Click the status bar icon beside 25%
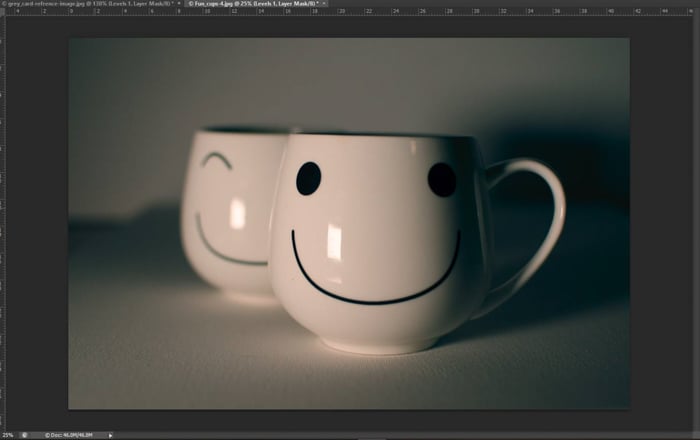Viewport: 700px width, 440px height. point(25,435)
